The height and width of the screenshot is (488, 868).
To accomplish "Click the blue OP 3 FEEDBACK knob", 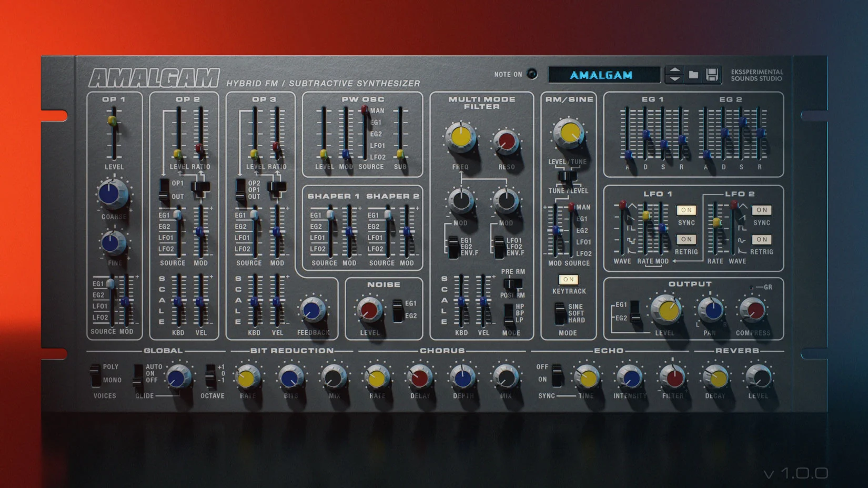I will (x=312, y=310).
